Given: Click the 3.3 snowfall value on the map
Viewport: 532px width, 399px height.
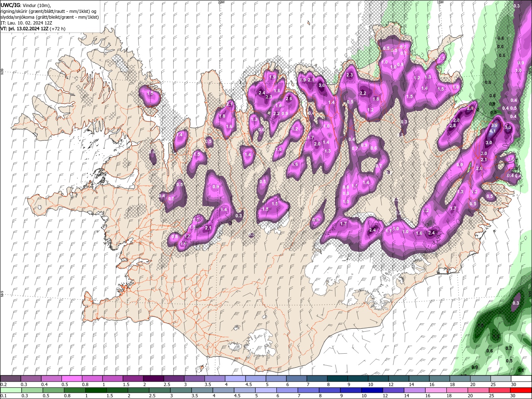Looking at the screenshot, I should point(507,128).
